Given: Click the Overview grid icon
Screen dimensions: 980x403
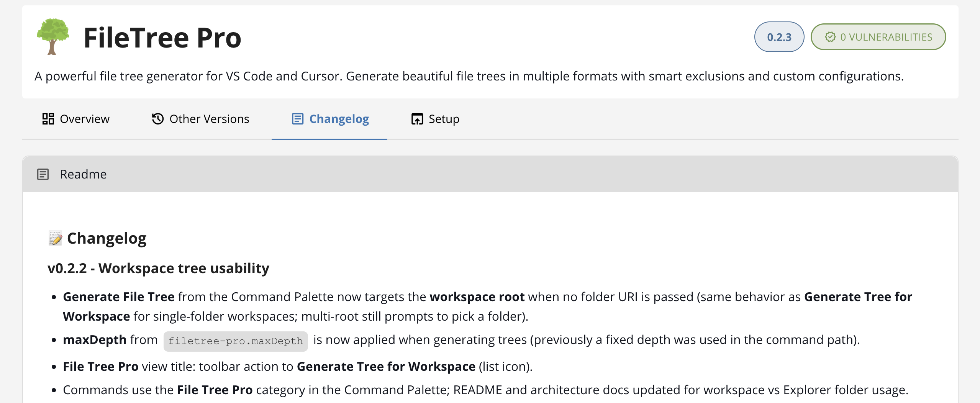Looking at the screenshot, I should coord(48,119).
